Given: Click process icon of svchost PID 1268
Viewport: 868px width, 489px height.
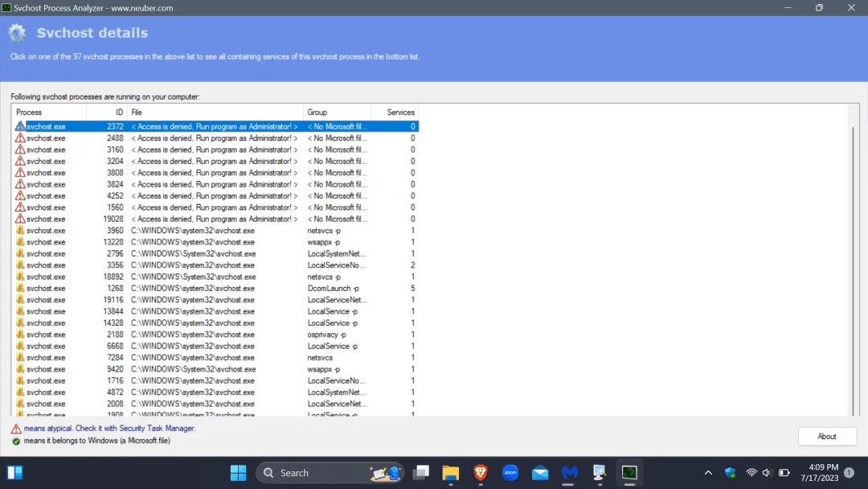Looking at the screenshot, I should (x=20, y=288).
